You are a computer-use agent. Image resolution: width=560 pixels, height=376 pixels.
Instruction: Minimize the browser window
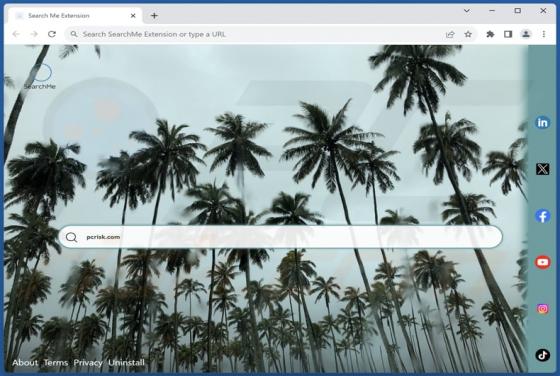tap(492, 11)
